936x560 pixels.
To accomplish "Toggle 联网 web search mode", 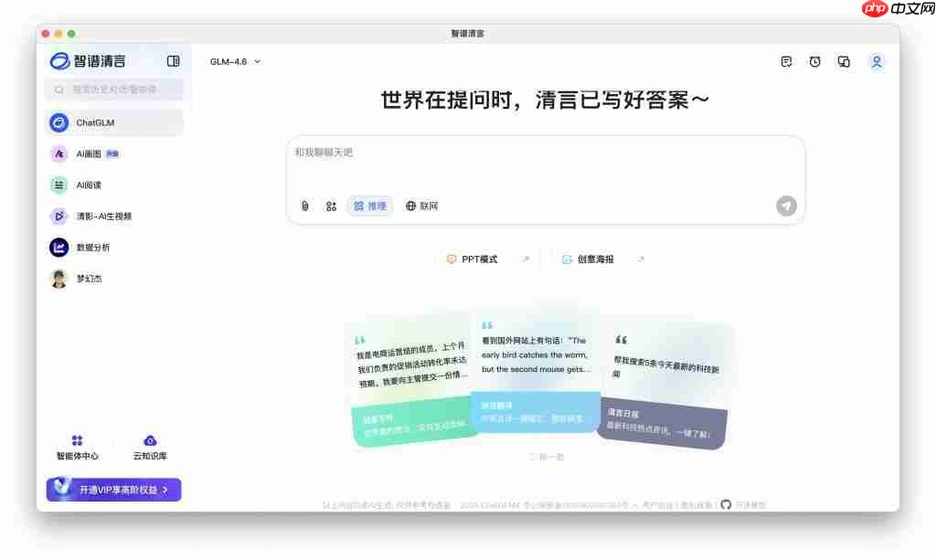I will [x=421, y=206].
